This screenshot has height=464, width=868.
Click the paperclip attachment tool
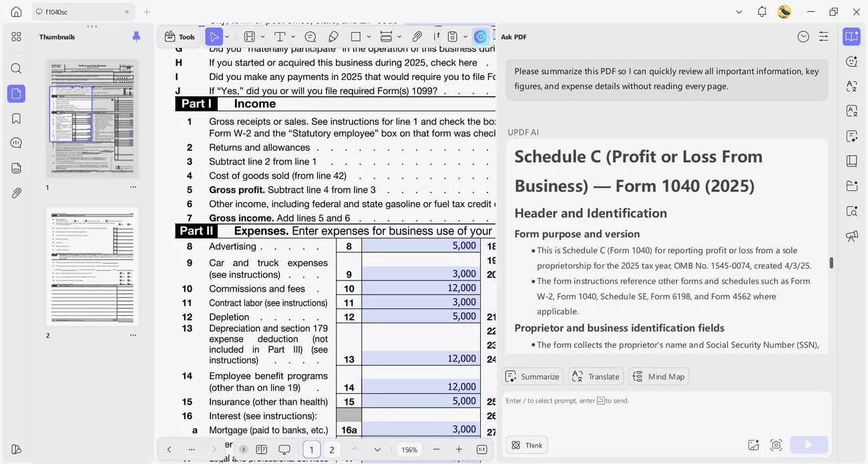(x=417, y=37)
